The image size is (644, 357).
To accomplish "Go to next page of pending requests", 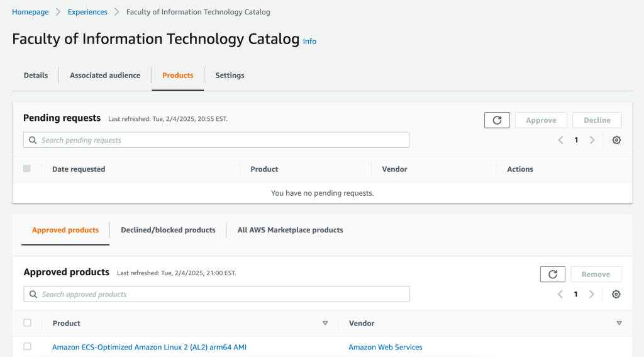I will (592, 140).
